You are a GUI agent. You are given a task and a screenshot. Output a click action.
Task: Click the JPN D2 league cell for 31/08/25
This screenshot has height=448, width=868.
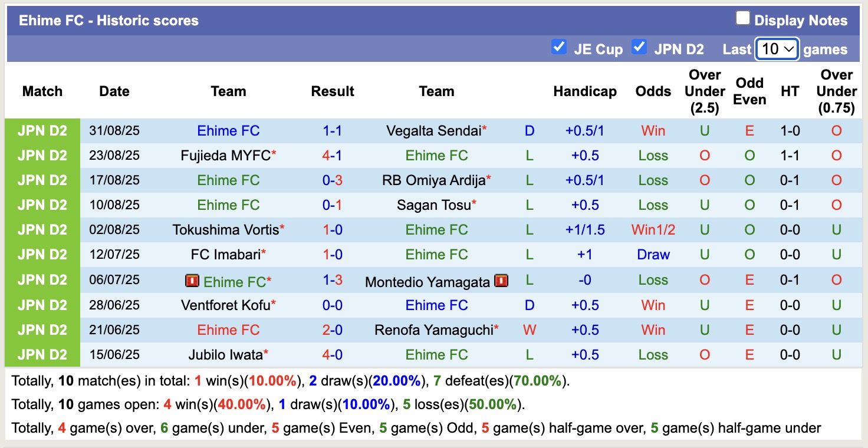tap(42, 131)
